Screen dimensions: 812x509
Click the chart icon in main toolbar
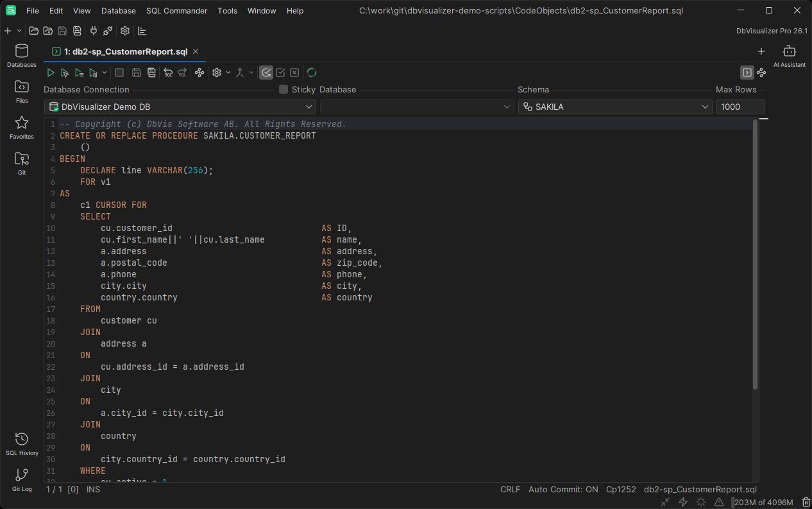click(142, 31)
